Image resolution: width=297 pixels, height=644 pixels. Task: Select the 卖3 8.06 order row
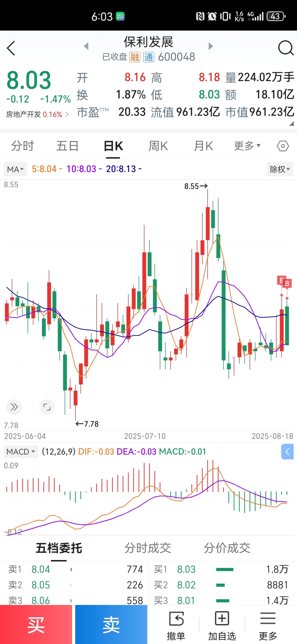pyautogui.click(x=74, y=600)
